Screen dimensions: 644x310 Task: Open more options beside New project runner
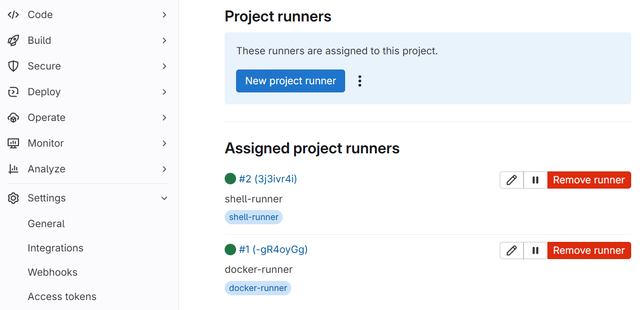pyautogui.click(x=360, y=81)
